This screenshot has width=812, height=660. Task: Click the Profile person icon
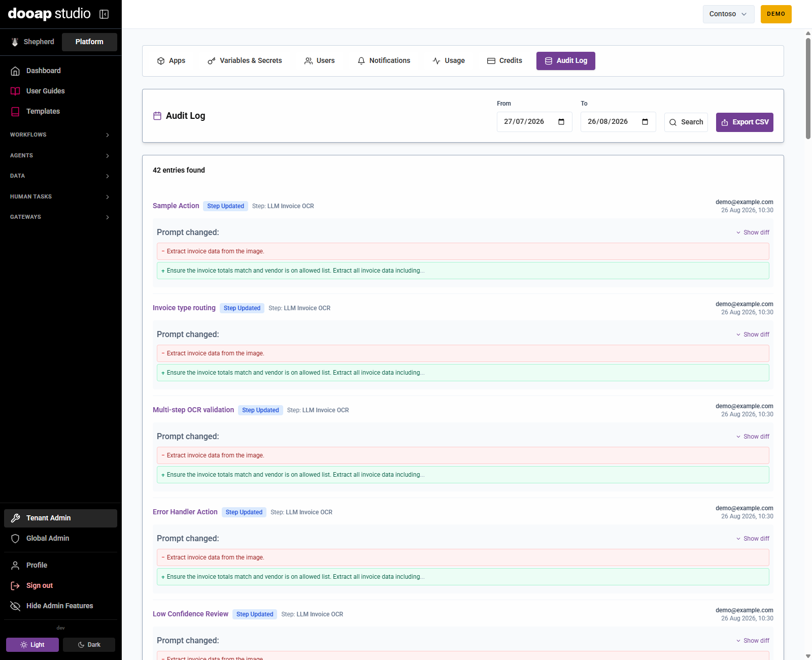coord(15,565)
